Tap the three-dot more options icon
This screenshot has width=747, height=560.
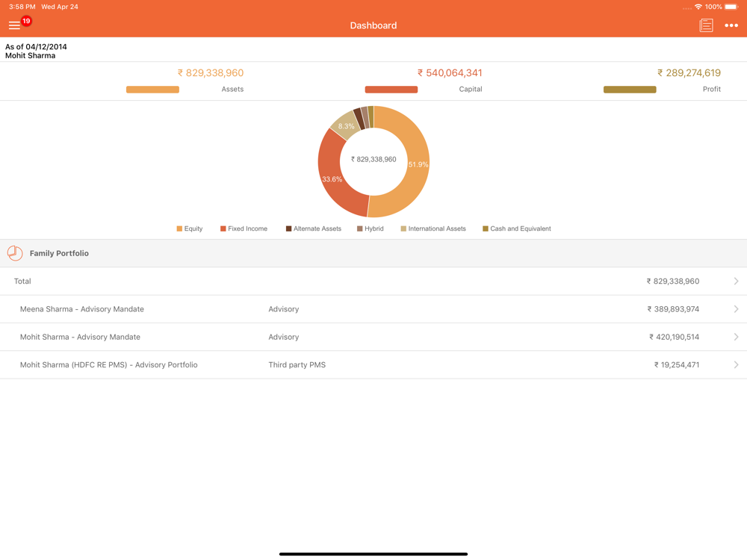click(x=731, y=25)
